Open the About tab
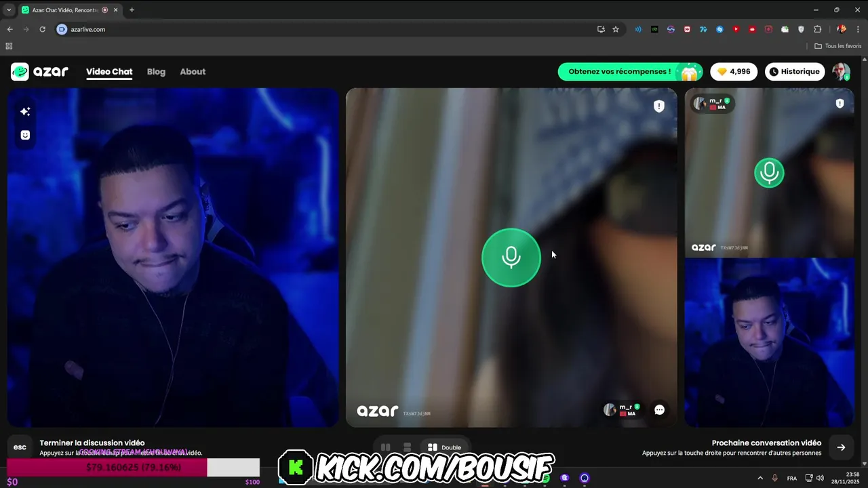 point(193,72)
